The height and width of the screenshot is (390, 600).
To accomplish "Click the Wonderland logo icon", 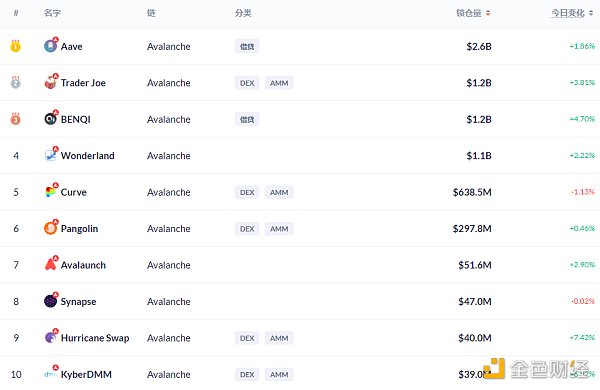I will tap(51, 155).
